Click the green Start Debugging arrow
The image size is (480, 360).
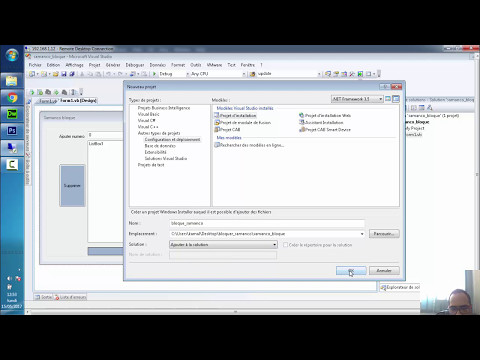(154, 74)
